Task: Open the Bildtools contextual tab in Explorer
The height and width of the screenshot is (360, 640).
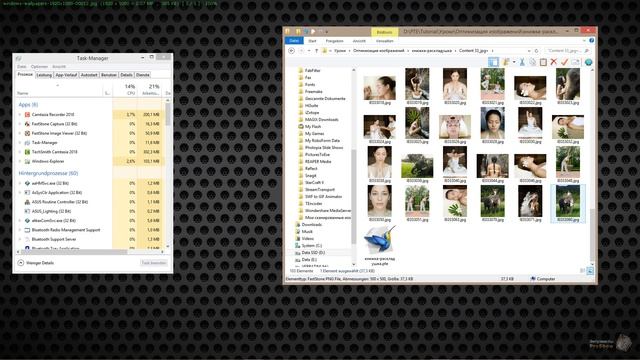Action: (x=384, y=32)
